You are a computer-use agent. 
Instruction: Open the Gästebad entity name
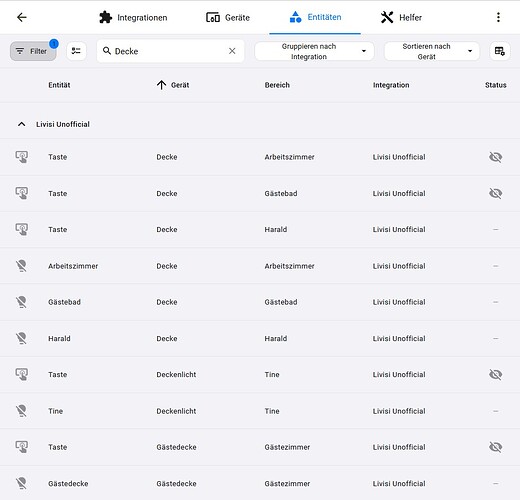click(64, 302)
